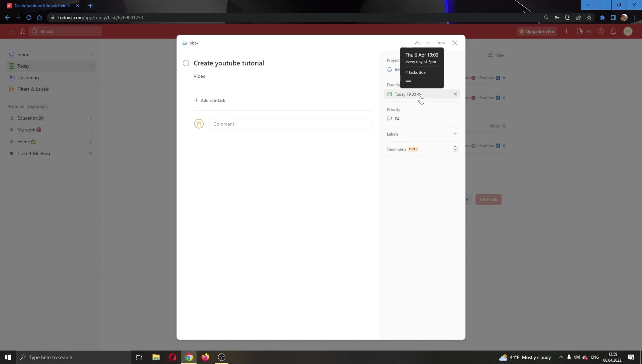Open the View options button
642x364 pixels.
point(496,55)
